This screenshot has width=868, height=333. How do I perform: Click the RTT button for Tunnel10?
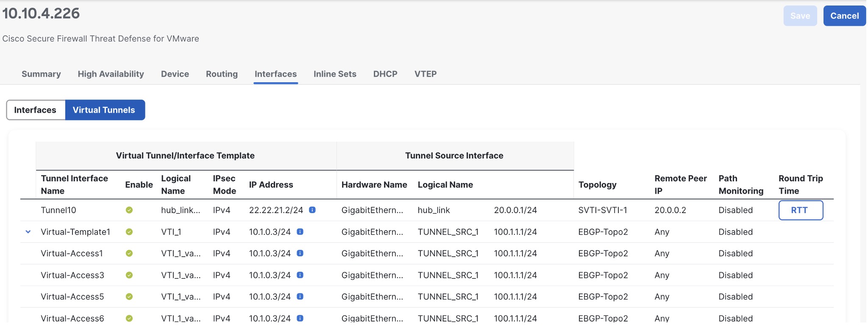[800, 210]
